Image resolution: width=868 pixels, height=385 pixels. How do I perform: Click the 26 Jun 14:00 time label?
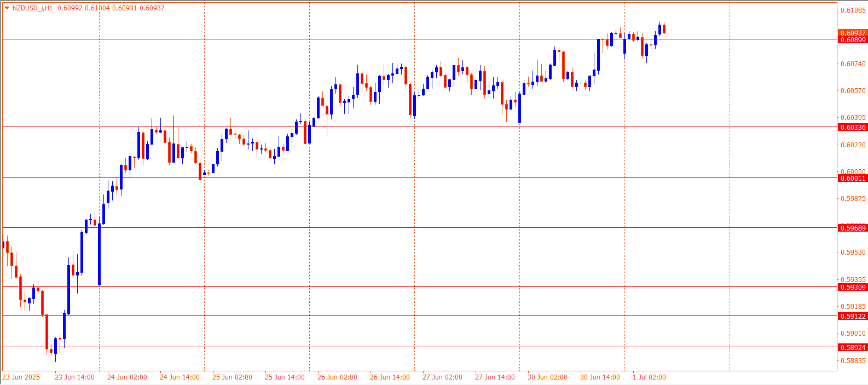(x=390, y=377)
